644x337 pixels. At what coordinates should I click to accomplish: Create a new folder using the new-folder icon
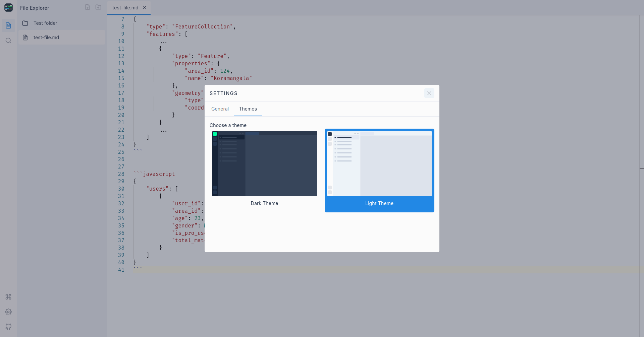tap(98, 7)
